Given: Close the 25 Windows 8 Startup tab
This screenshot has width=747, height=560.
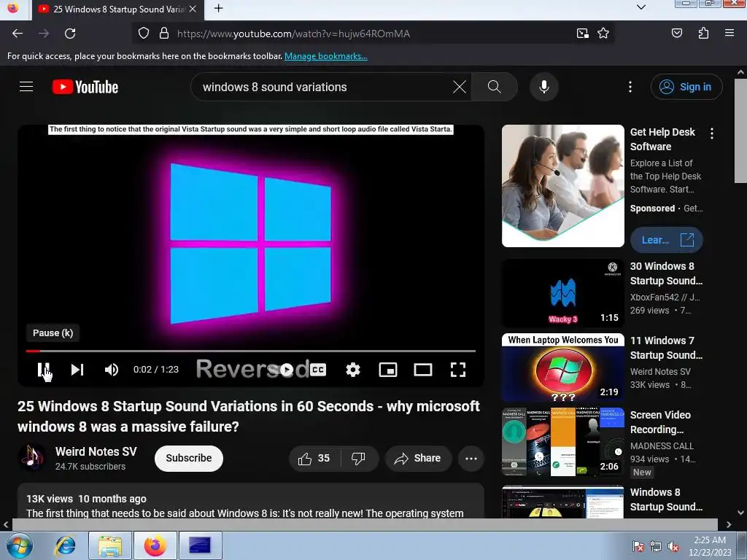Looking at the screenshot, I should point(193,9).
